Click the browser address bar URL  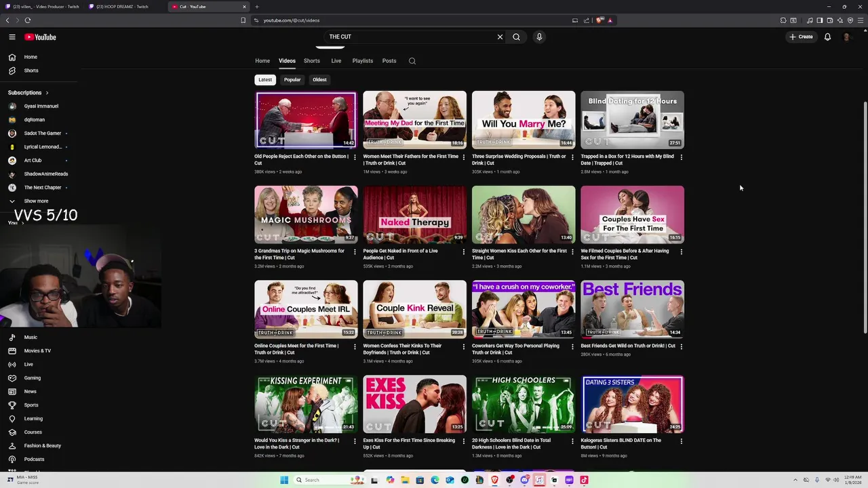(292, 20)
